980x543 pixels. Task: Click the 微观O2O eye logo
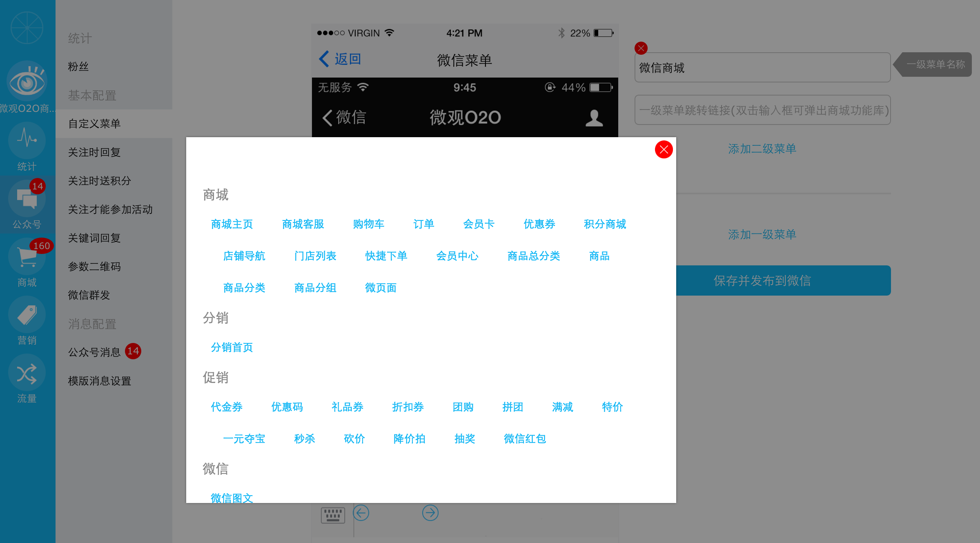pyautogui.click(x=27, y=81)
